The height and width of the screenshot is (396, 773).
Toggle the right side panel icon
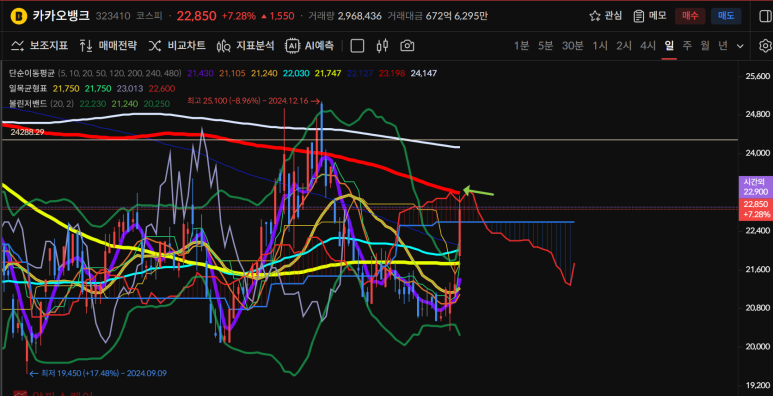pyautogui.click(x=765, y=16)
